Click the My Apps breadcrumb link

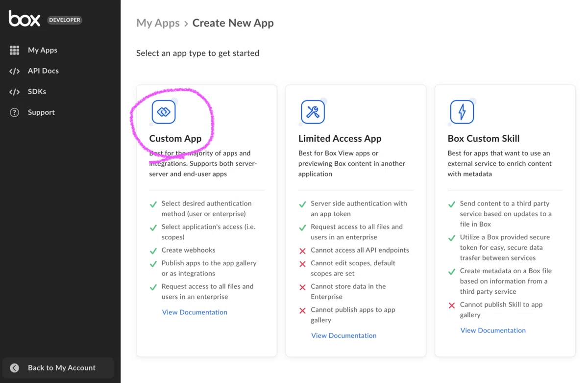[158, 23]
